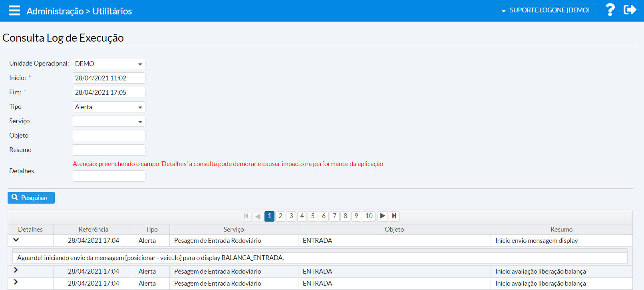This screenshot has width=644, height=290.
Task: Open the hamburger navigation menu
Action: pos(14,10)
